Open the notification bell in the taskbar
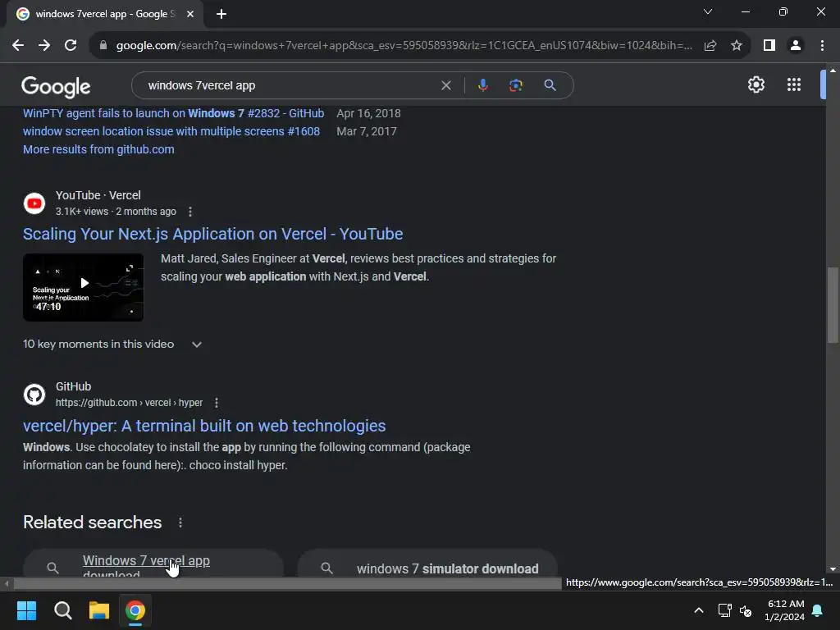 (x=818, y=610)
